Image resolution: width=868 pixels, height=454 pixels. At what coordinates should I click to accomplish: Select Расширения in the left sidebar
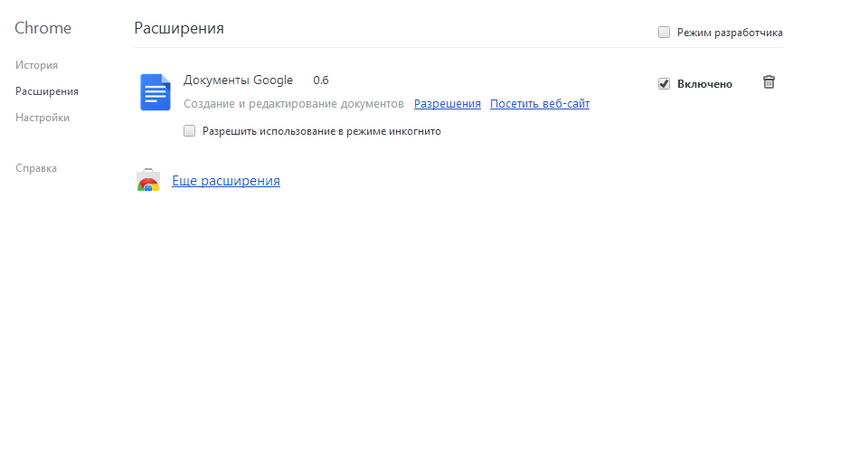pyautogui.click(x=46, y=91)
